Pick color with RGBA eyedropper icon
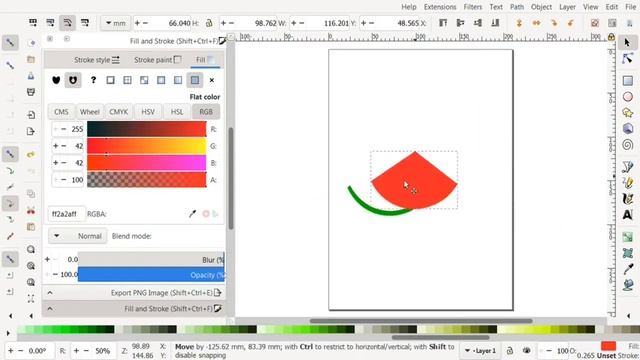 point(192,213)
